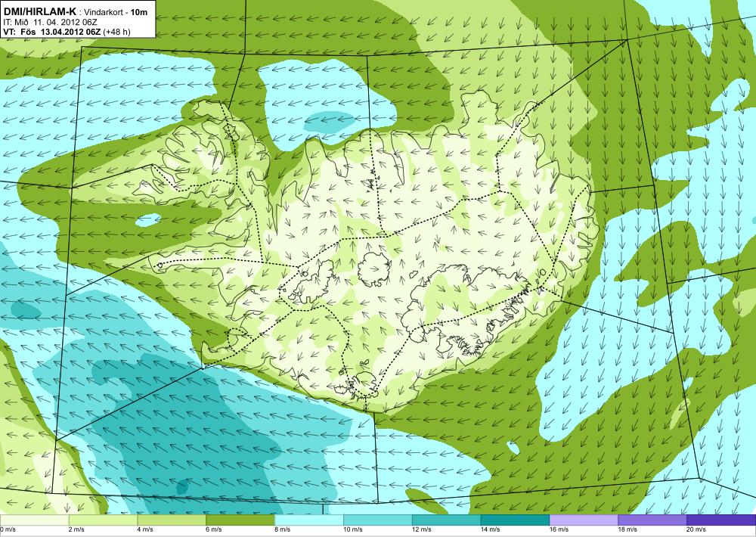756x537 pixels.
Task: Pick the dark teal 14–16 m/s legend swatch
Action: 515,520
